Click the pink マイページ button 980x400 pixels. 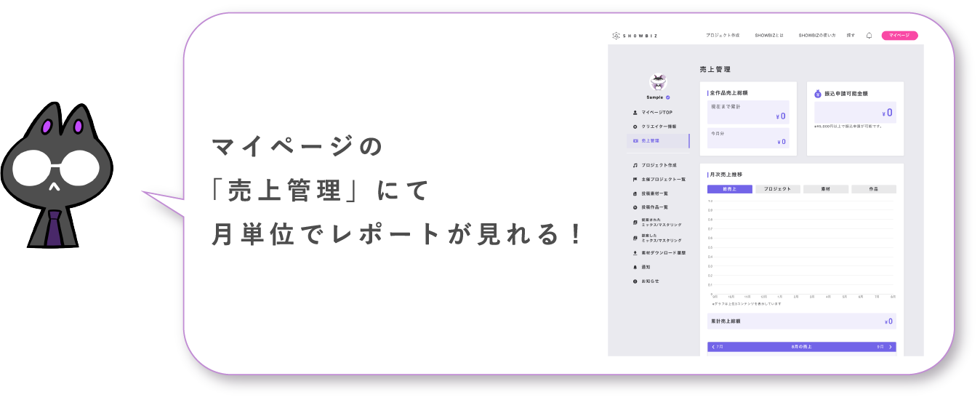pos(899,36)
